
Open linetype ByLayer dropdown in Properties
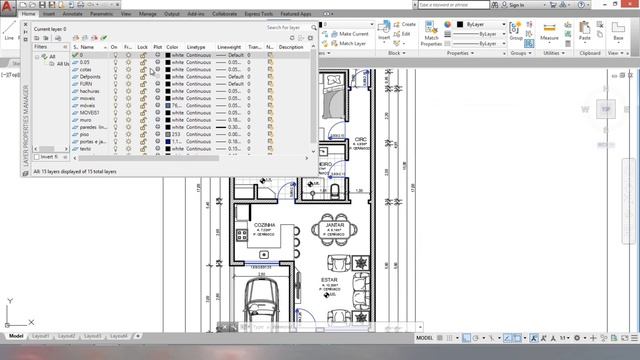point(504,43)
